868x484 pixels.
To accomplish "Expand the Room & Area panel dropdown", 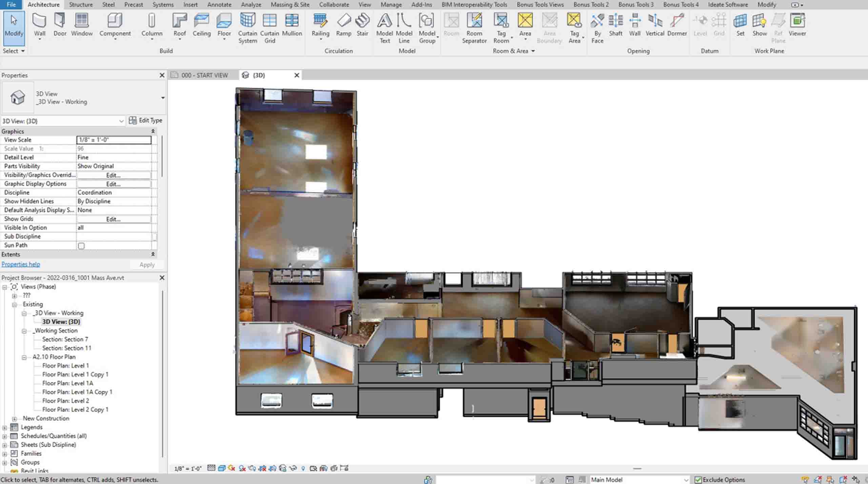I will pos(533,51).
